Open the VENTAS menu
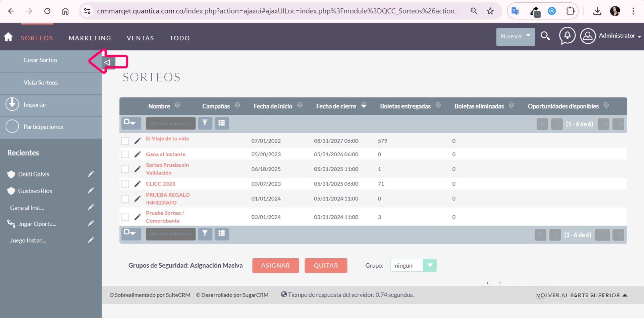Image resolution: width=644 pixels, height=318 pixels. 140,38
